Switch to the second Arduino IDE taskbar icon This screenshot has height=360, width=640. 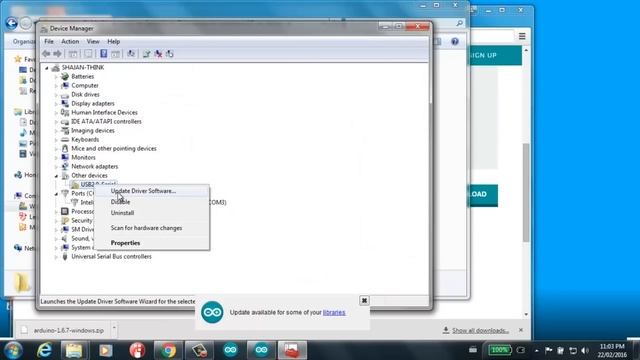pyautogui.click(x=261, y=350)
